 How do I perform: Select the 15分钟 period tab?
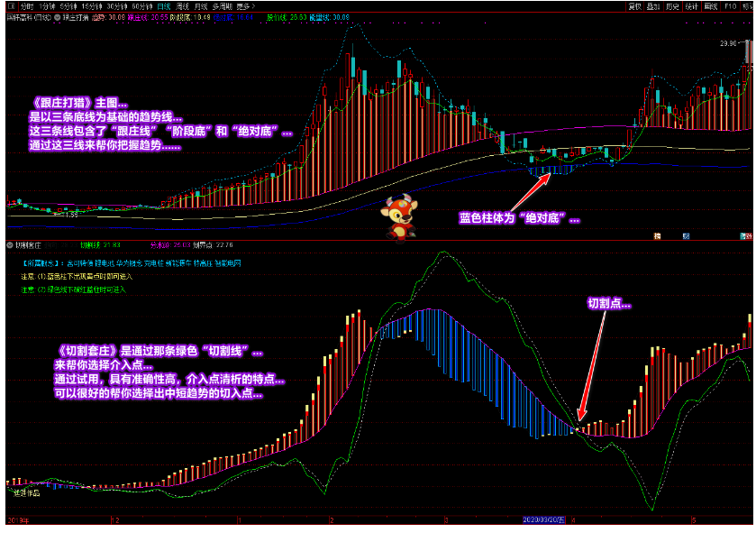[x=91, y=5]
